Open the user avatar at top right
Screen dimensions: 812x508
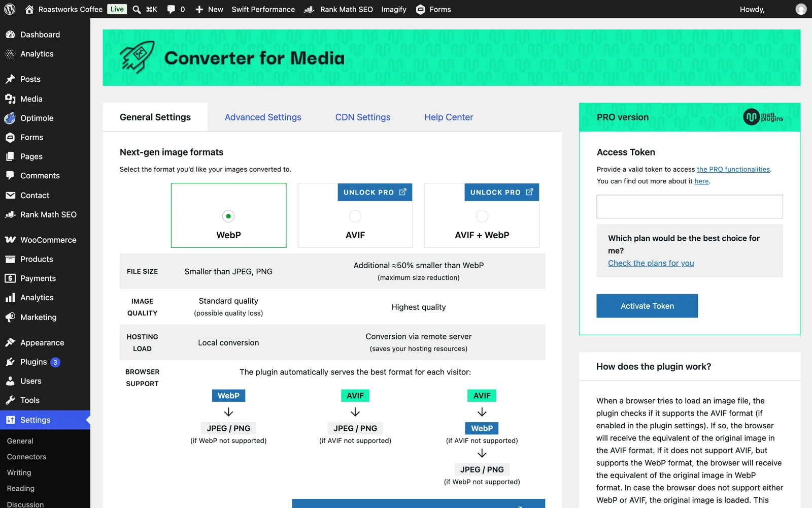point(801,9)
